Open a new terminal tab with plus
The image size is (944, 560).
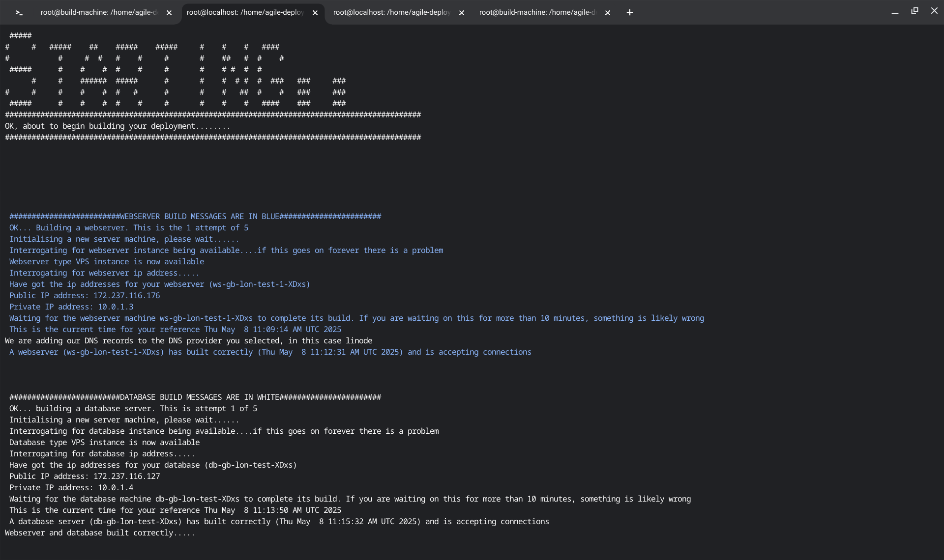click(629, 13)
